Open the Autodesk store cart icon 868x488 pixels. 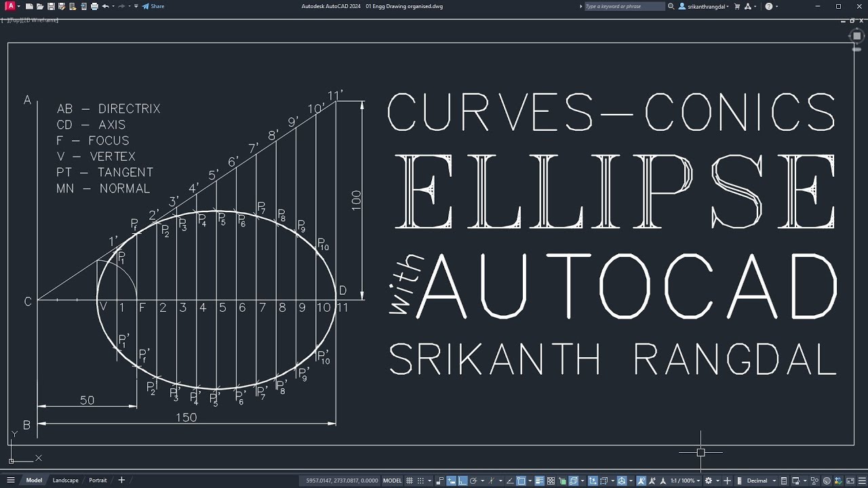(737, 6)
